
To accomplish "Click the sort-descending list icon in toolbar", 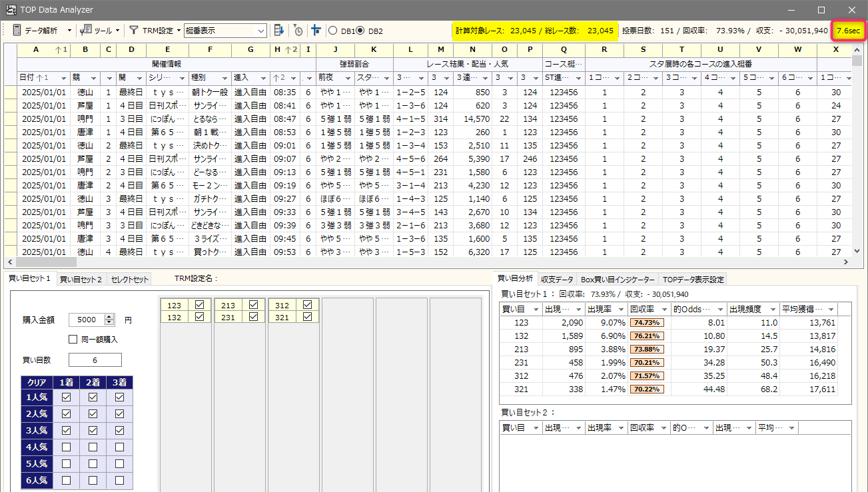I will tap(278, 31).
